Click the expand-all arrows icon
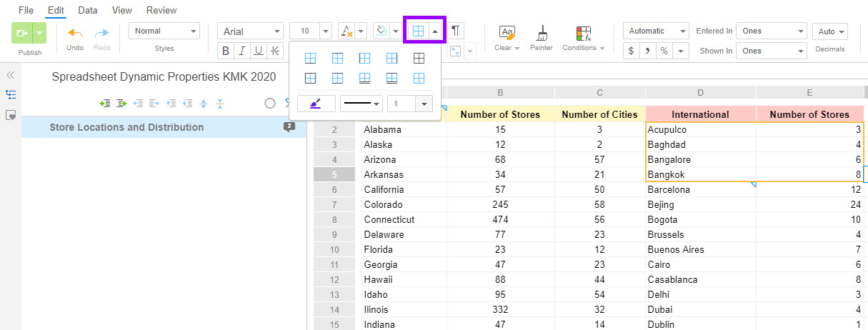The height and width of the screenshot is (330, 868). click(204, 104)
